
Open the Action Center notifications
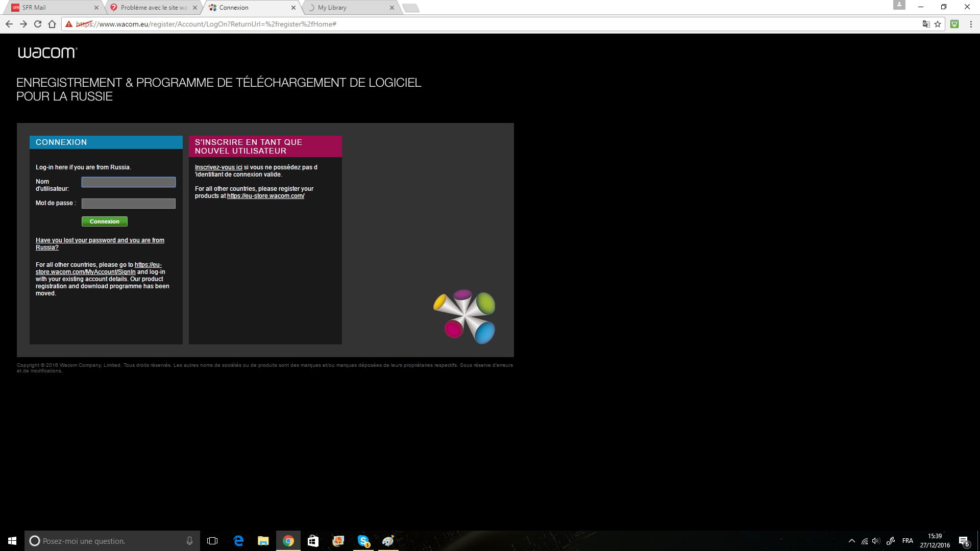[x=964, y=541]
